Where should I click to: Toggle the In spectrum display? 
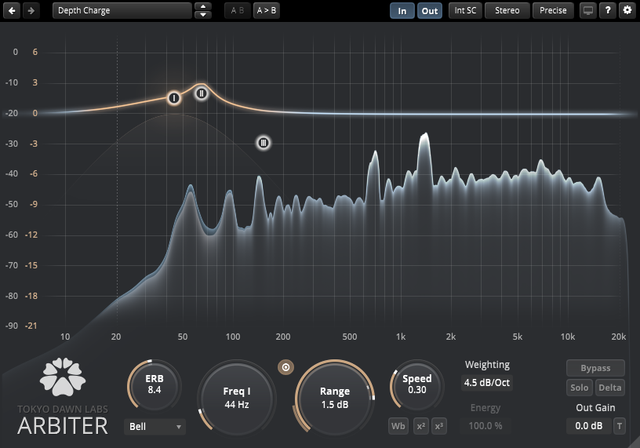[402, 11]
